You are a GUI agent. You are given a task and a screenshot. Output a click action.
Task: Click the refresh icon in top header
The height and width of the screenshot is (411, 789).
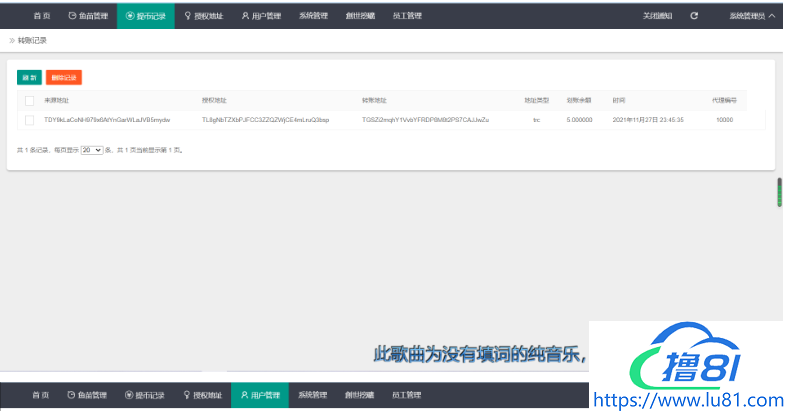click(694, 16)
